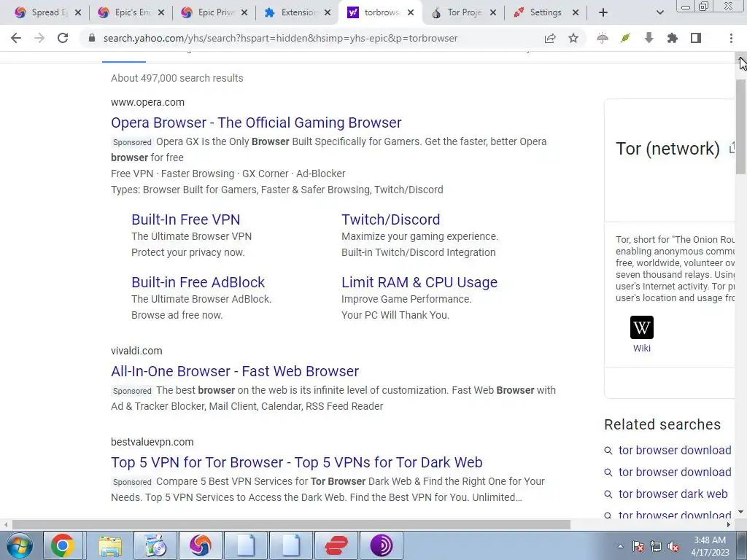Viewport: 747px width, 560px height.
Task: Click the vertical scrollbar thumb
Action: click(x=741, y=127)
